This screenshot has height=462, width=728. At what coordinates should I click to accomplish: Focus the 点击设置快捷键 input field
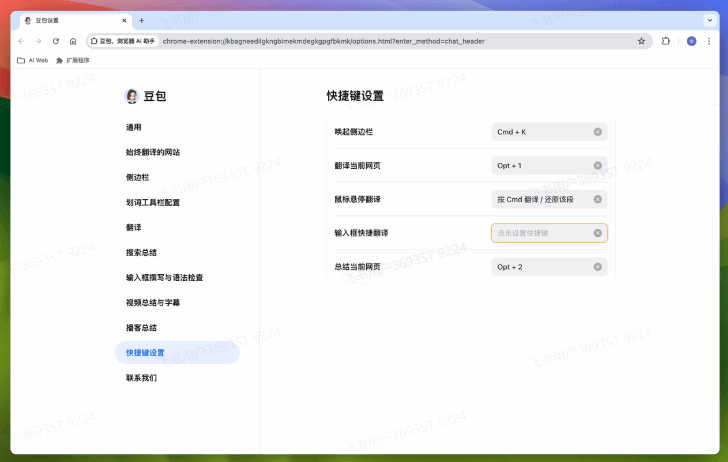549,233
